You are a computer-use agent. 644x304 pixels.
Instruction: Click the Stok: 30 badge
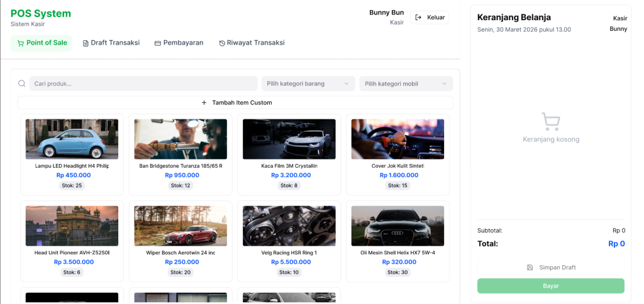[397, 272]
